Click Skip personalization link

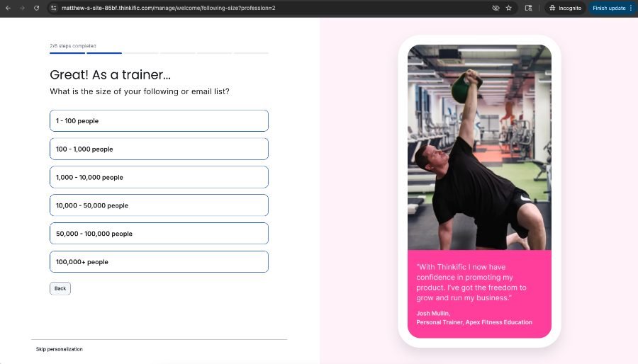click(x=59, y=349)
